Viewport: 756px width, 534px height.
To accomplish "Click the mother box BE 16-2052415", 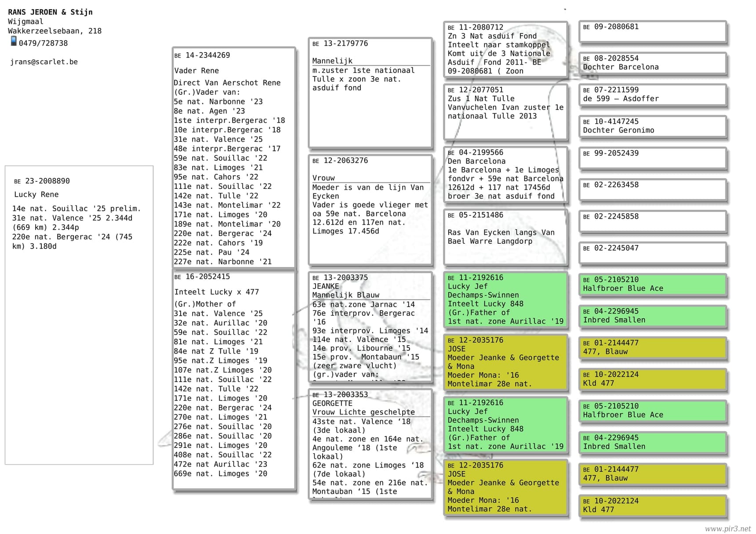I will [x=234, y=380].
